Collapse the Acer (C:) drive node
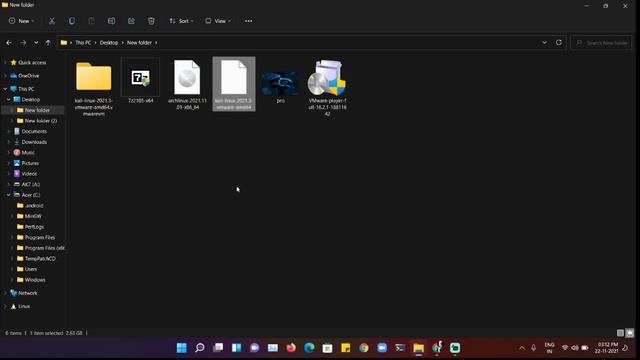This screenshot has height=360, width=640. [9, 195]
